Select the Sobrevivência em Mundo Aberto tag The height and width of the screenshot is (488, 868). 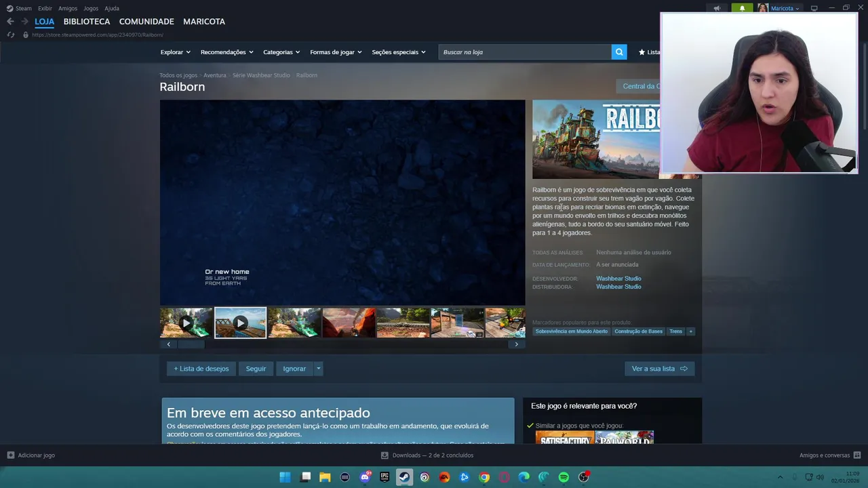[572, 331]
